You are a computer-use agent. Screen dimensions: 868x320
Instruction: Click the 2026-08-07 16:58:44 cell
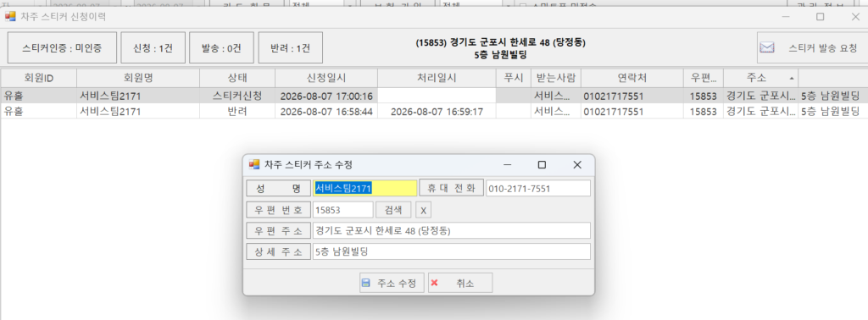point(326,111)
